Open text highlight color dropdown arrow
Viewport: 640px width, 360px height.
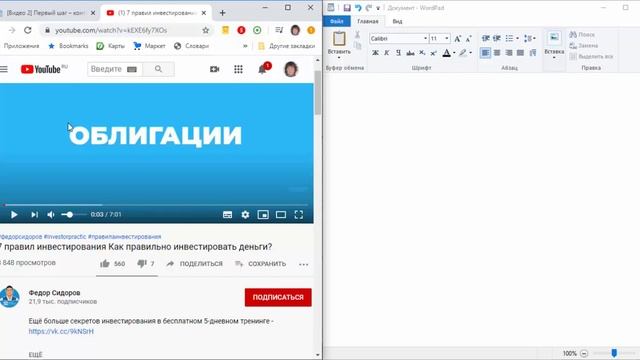click(471, 53)
